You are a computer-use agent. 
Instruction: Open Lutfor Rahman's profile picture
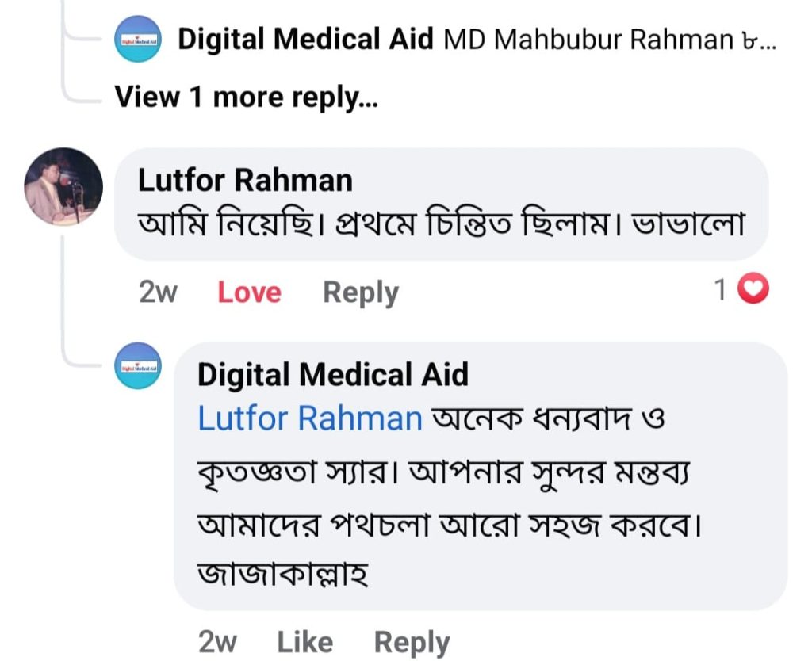(64, 186)
